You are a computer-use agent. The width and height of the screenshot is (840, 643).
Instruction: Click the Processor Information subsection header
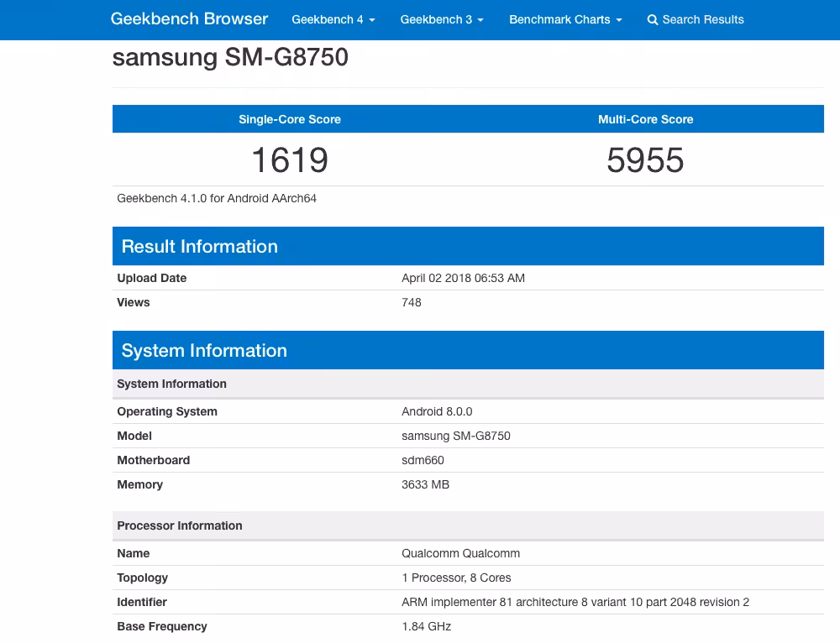pos(179,525)
